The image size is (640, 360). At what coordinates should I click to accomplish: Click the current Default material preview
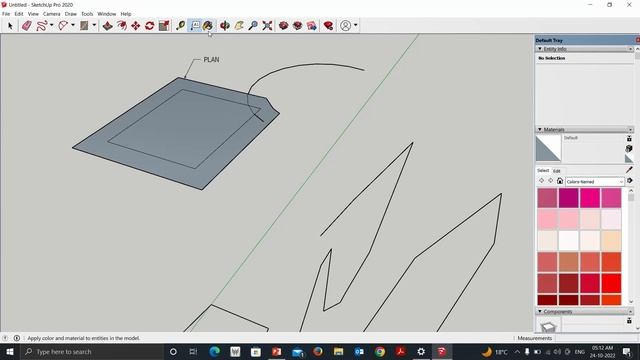[548, 149]
